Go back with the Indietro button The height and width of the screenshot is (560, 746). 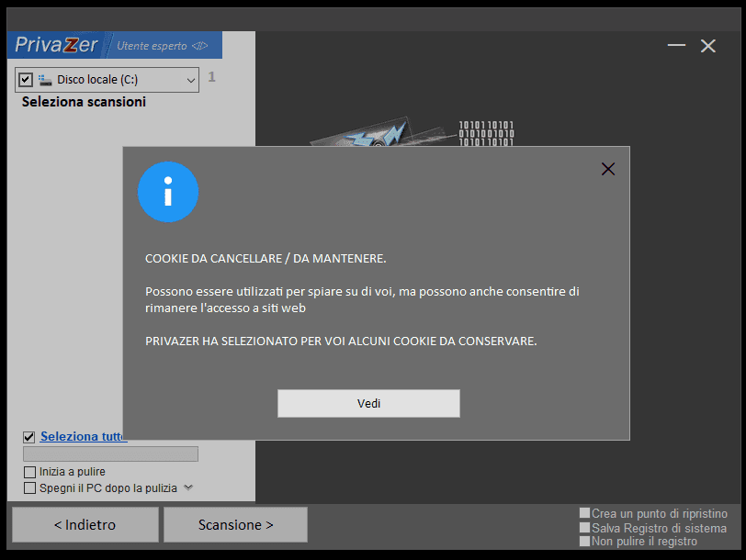pyautogui.click(x=85, y=525)
